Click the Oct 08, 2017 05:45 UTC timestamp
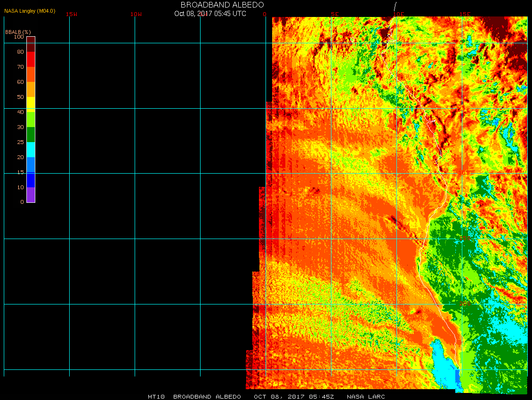This screenshot has width=532, height=400. click(x=210, y=14)
